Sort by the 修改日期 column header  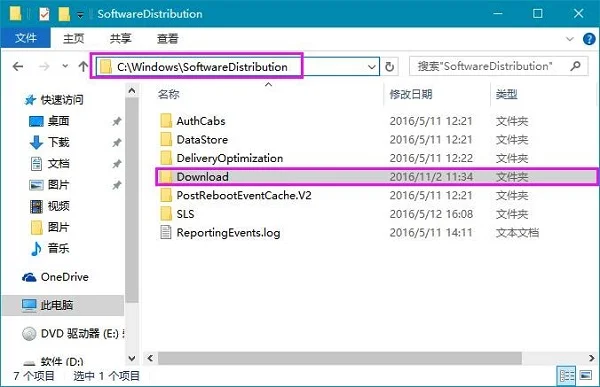[411, 94]
